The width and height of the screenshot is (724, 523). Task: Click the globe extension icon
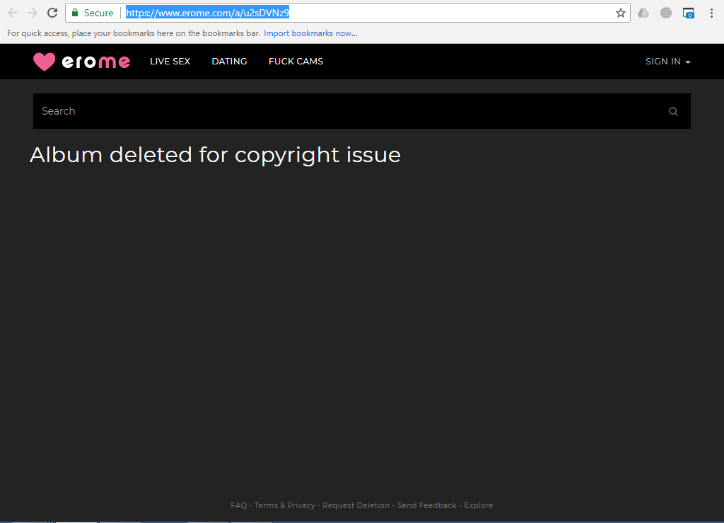pyautogui.click(x=666, y=13)
